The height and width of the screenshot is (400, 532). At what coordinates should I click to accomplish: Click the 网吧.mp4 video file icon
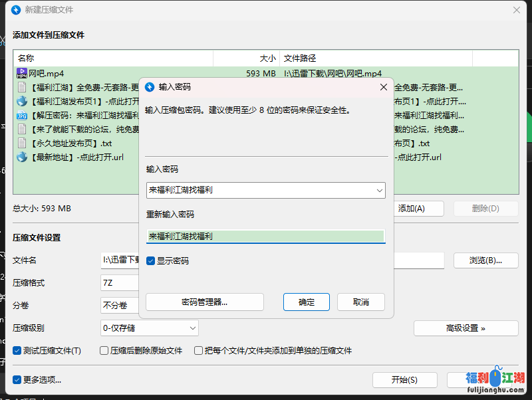pos(21,74)
